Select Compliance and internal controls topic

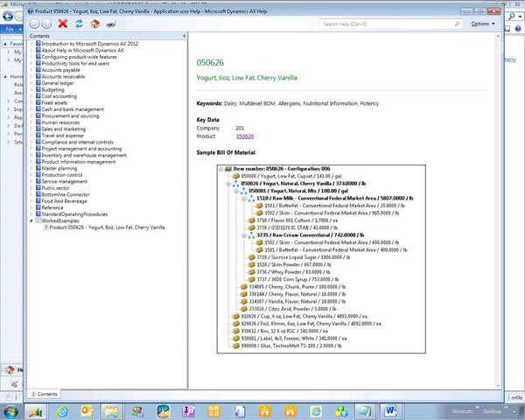coord(77,142)
